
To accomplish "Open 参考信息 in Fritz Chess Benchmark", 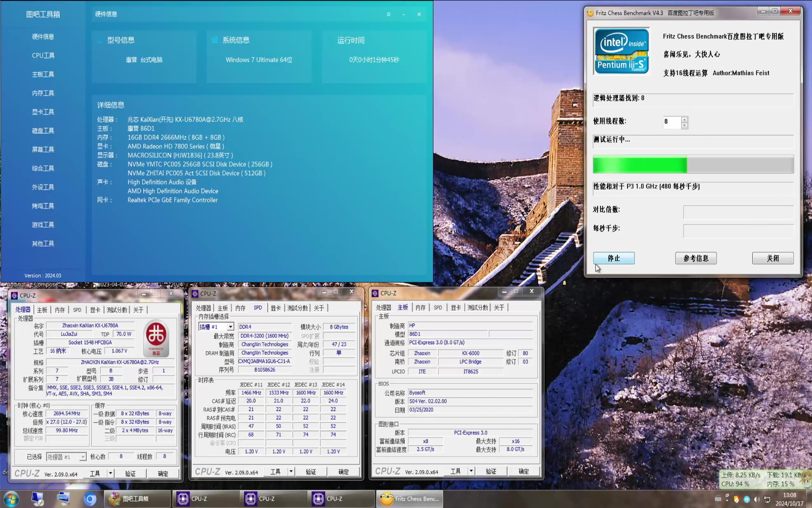I will (696, 258).
